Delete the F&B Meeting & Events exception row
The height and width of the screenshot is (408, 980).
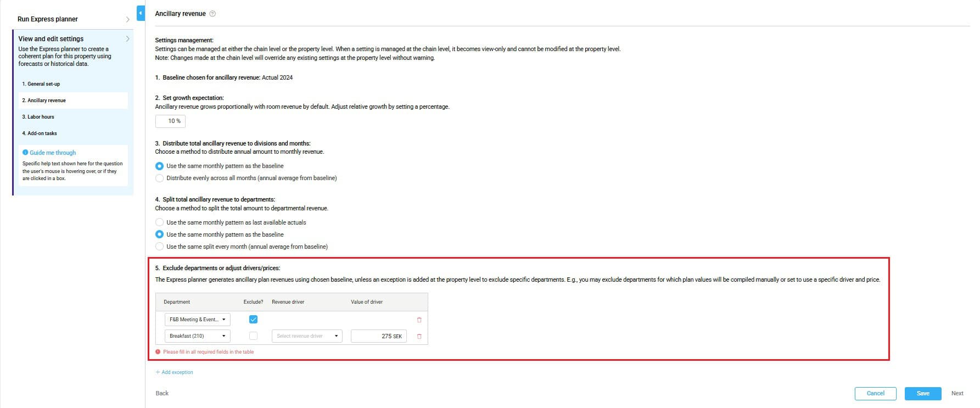click(x=419, y=320)
